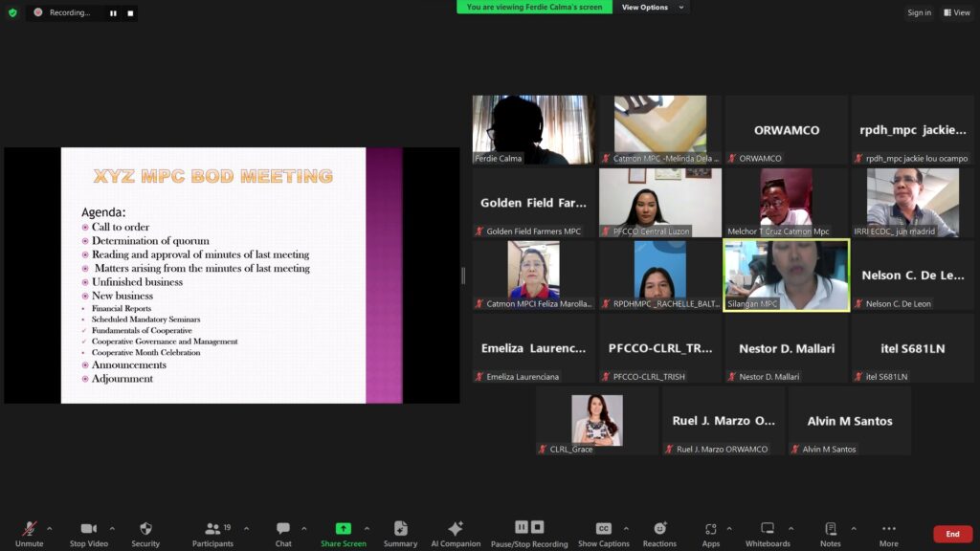Select Catmon MPCI Feliza Marolla video tile

[533, 275]
